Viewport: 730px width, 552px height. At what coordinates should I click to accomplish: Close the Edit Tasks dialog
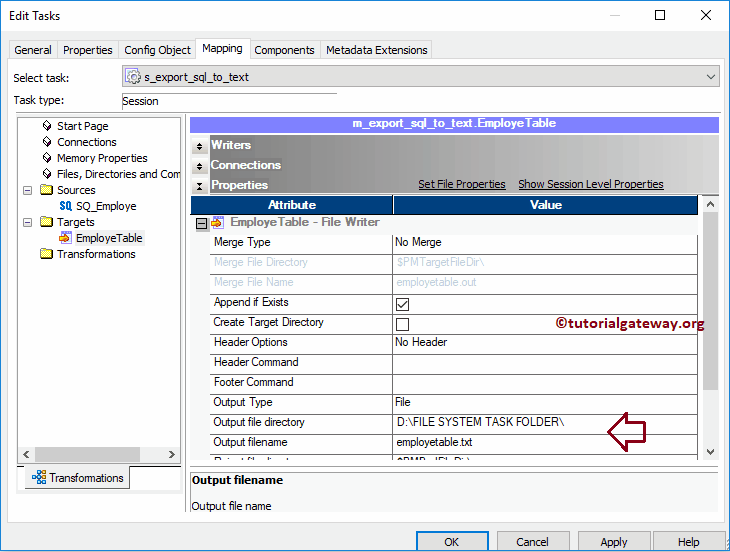click(706, 15)
